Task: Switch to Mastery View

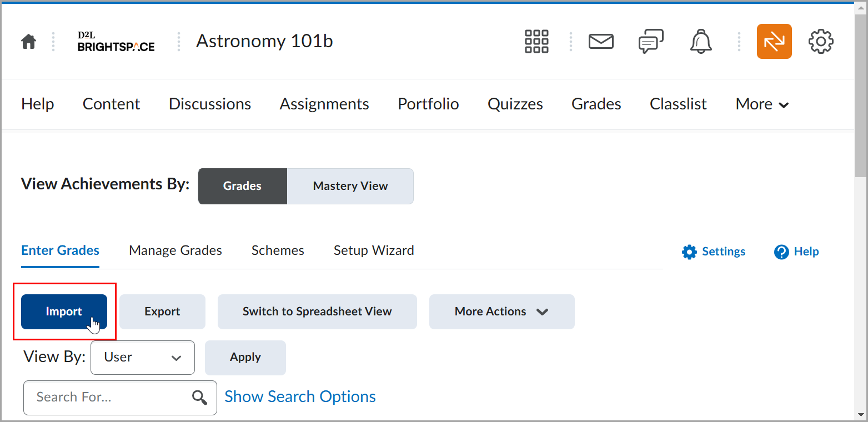Action: (350, 186)
